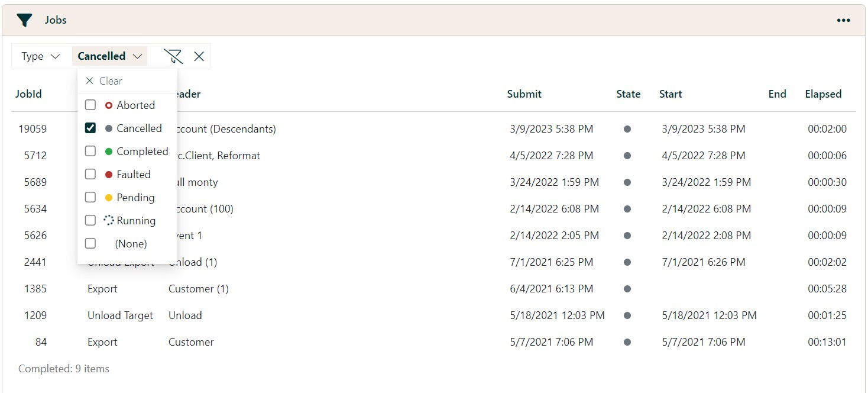868x393 pixels.
Task: Choose the Pending option in state list
Action: pos(135,198)
